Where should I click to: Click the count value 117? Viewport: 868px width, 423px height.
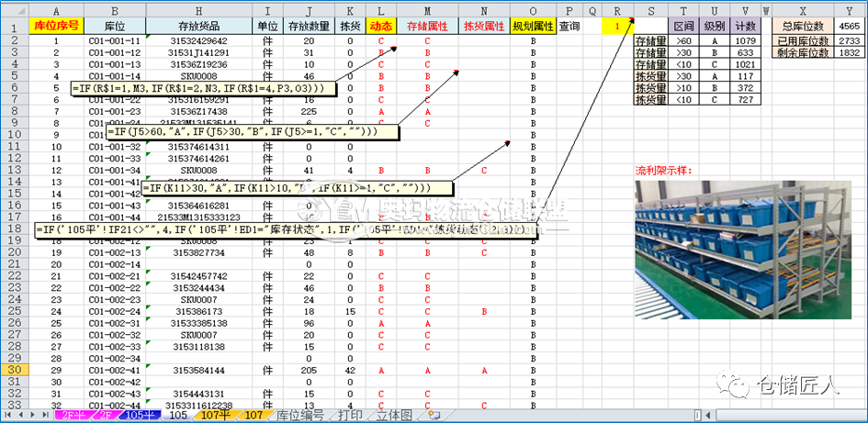[x=746, y=76]
